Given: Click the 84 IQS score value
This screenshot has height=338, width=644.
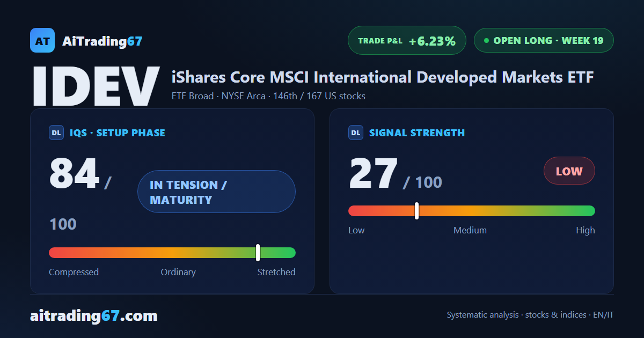Looking at the screenshot, I should (x=74, y=173).
